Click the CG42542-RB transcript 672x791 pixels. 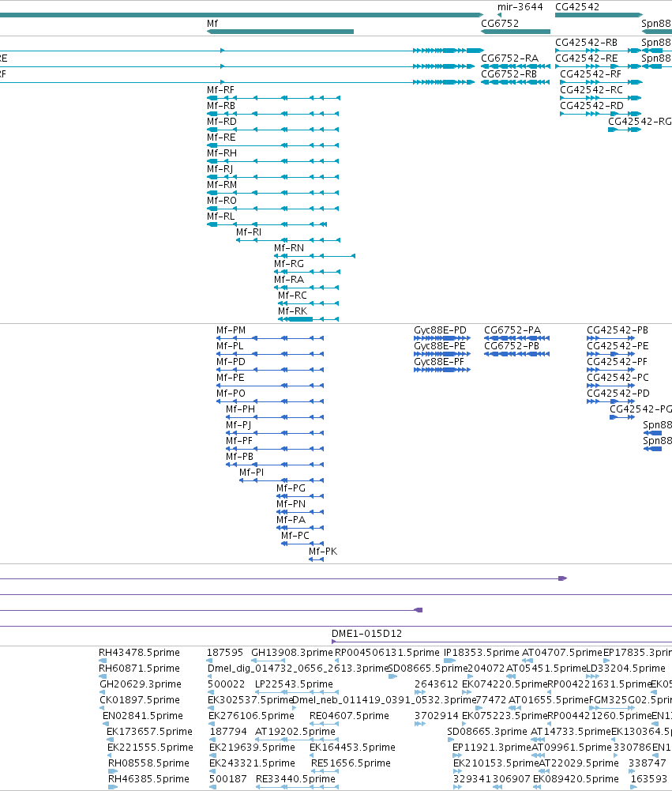(x=598, y=51)
